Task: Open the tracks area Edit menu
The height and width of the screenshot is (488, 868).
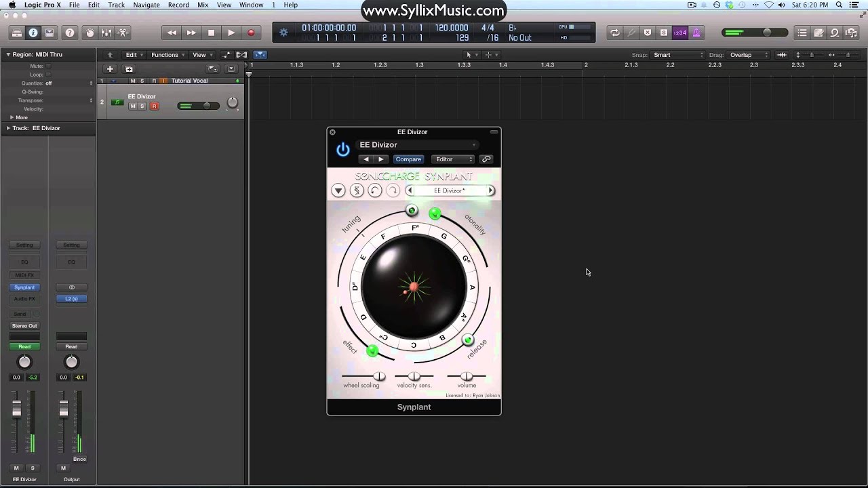Action: [134, 55]
